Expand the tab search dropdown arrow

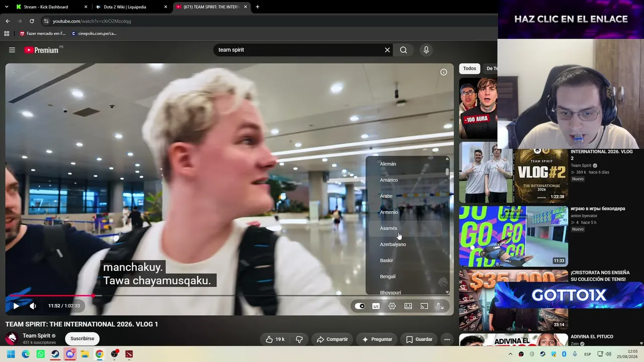tap(7, 7)
